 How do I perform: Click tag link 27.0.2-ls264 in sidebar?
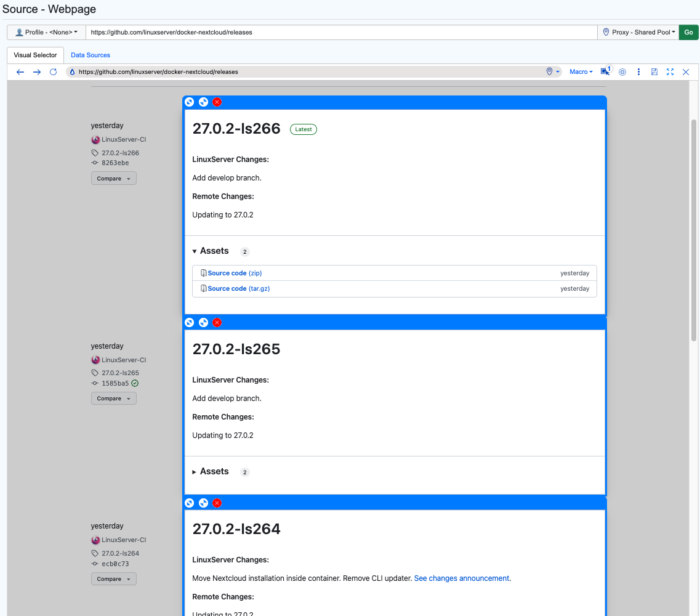click(120, 553)
